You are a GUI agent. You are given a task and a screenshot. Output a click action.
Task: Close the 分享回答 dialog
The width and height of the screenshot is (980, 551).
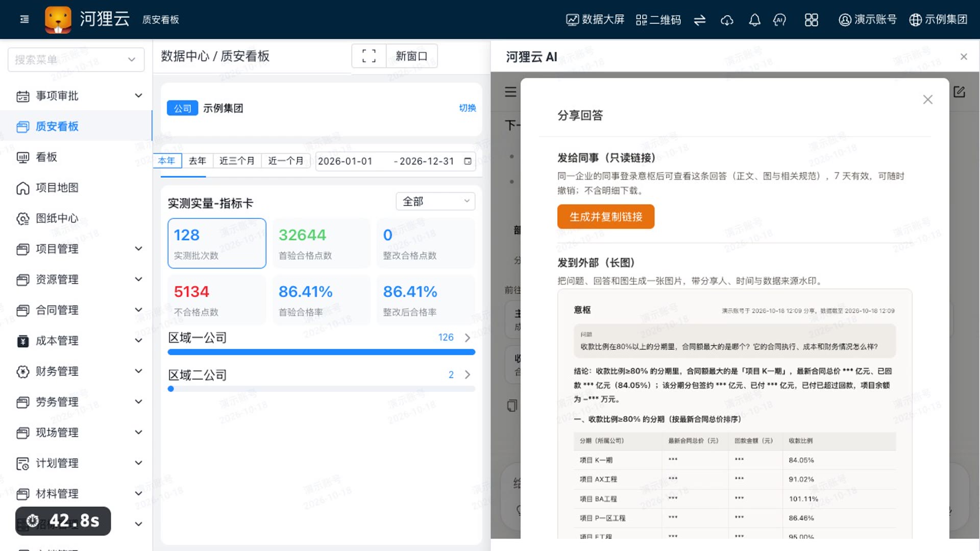[x=927, y=99]
